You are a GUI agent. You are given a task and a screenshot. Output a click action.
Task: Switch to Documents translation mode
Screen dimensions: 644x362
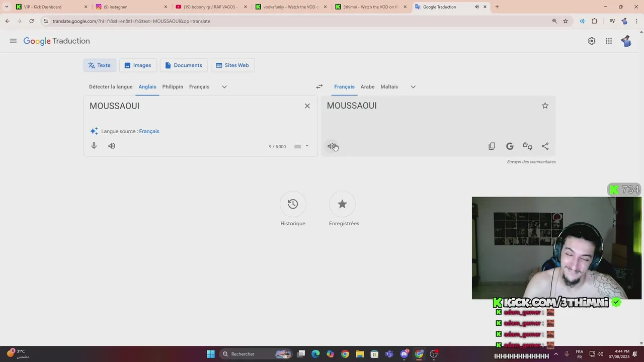pos(184,65)
